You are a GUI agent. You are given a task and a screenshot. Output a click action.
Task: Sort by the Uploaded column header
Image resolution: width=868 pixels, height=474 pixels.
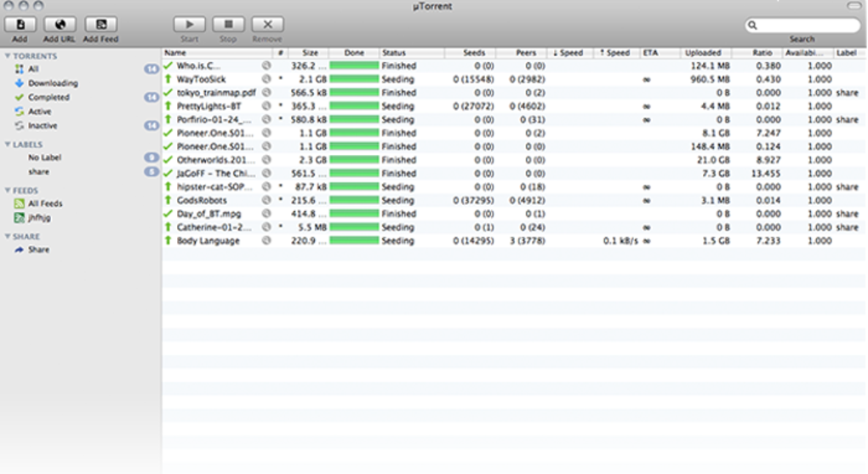point(705,53)
